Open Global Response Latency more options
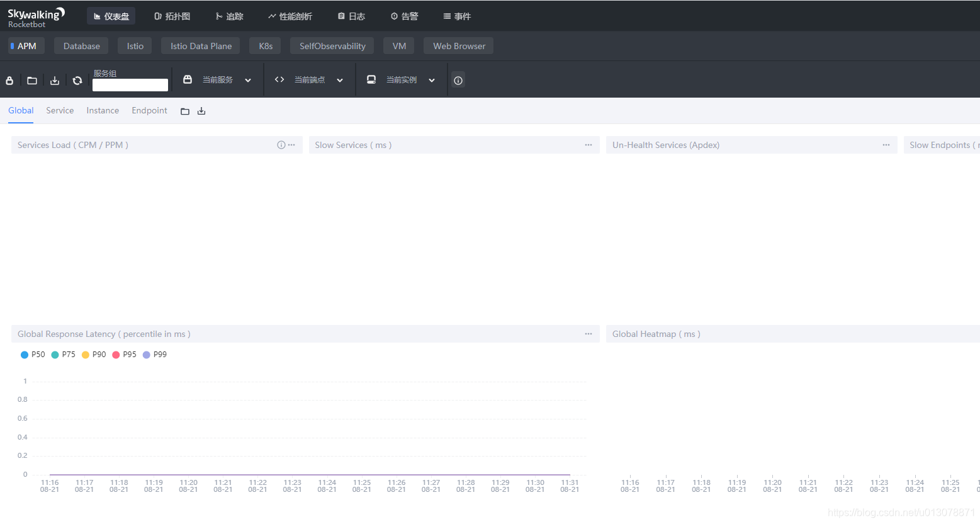 click(589, 334)
